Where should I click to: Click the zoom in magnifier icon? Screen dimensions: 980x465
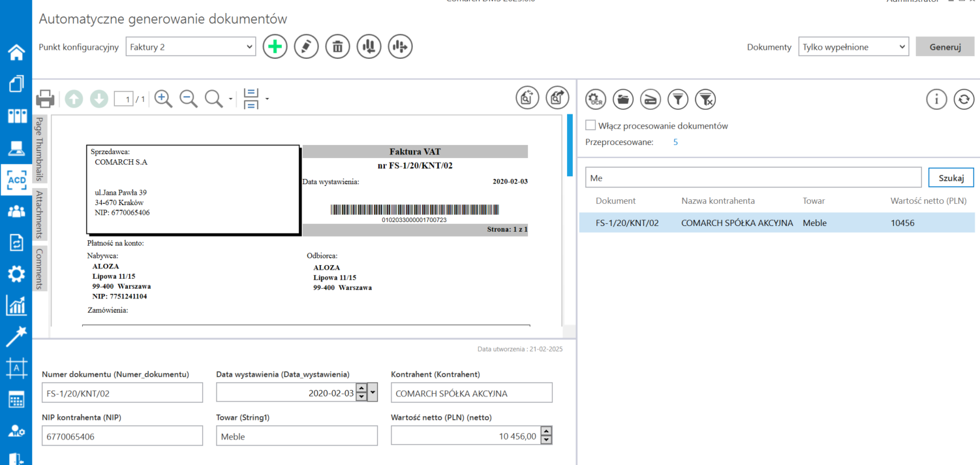(x=163, y=99)
